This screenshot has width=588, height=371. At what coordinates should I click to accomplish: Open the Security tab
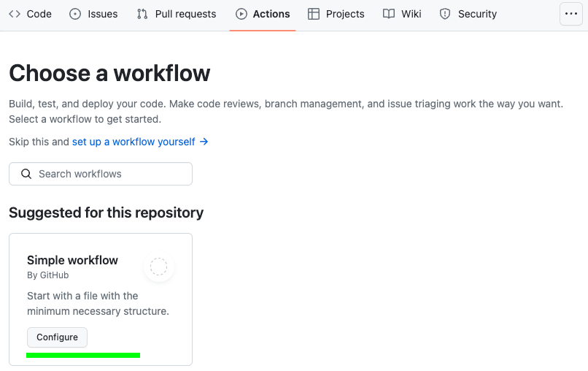468,14
